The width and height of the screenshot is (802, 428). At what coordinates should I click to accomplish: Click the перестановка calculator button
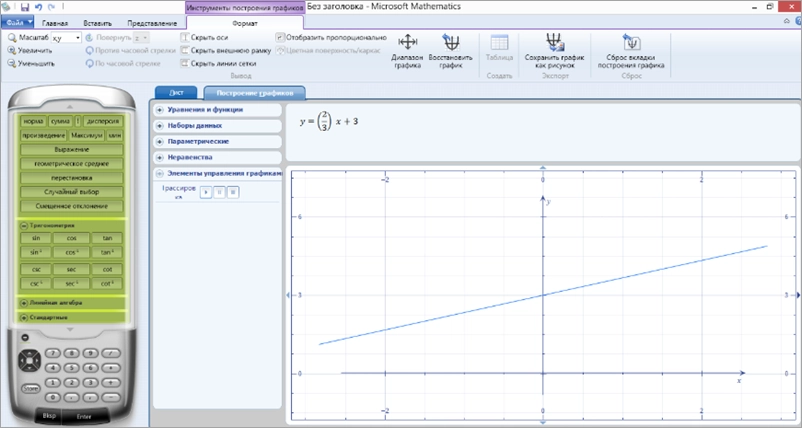[72, 178]
